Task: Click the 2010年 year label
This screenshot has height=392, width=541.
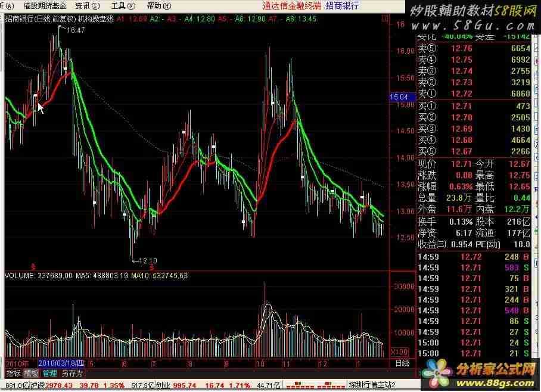Action: [x=17, y=363]
